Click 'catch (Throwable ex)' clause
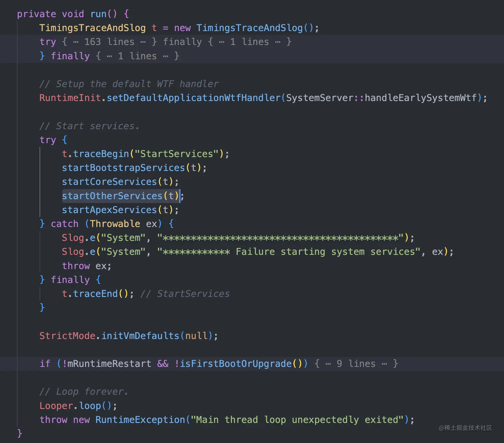 click(106, 224)
